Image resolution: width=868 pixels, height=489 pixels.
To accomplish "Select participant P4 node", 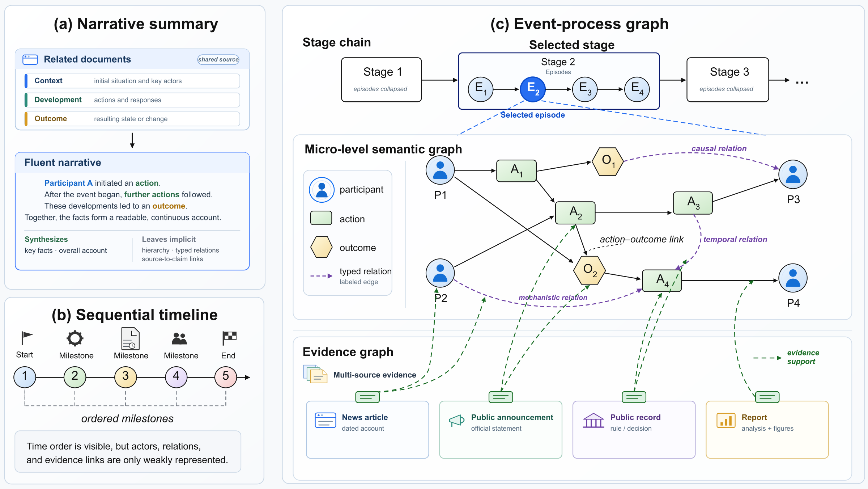I will tap(793, 278).
